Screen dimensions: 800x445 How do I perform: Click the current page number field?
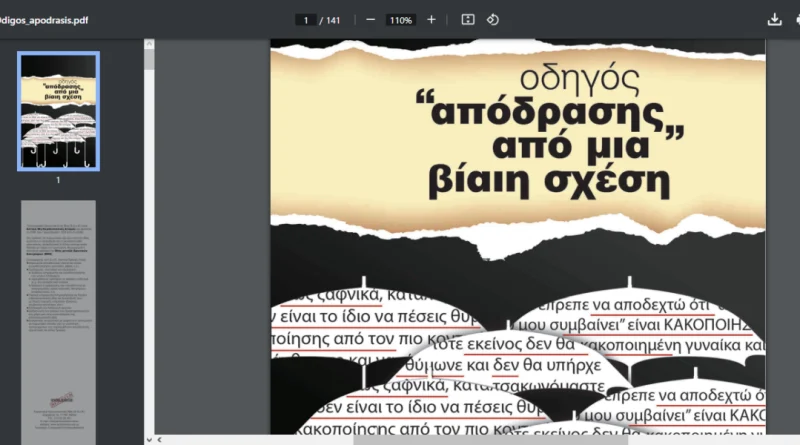(x=304, y=19)
